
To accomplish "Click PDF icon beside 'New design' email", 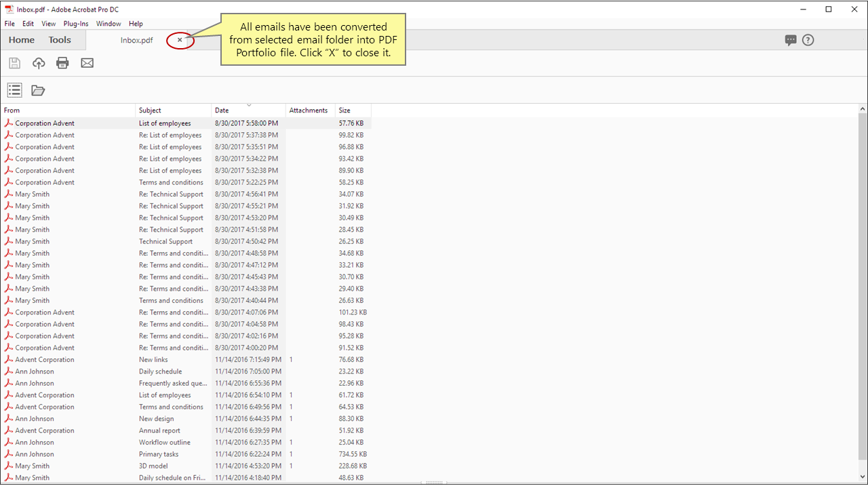I will [9, 418].
